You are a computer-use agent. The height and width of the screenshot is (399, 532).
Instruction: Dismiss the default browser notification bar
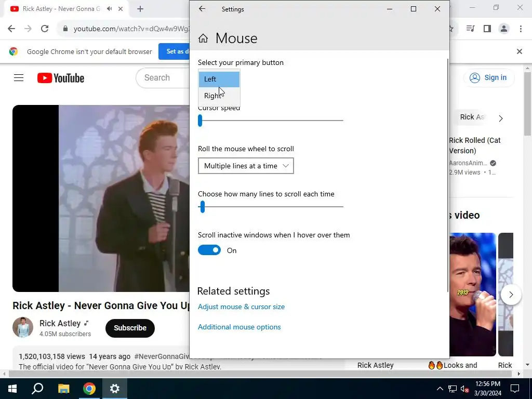[x=519, y=51]
